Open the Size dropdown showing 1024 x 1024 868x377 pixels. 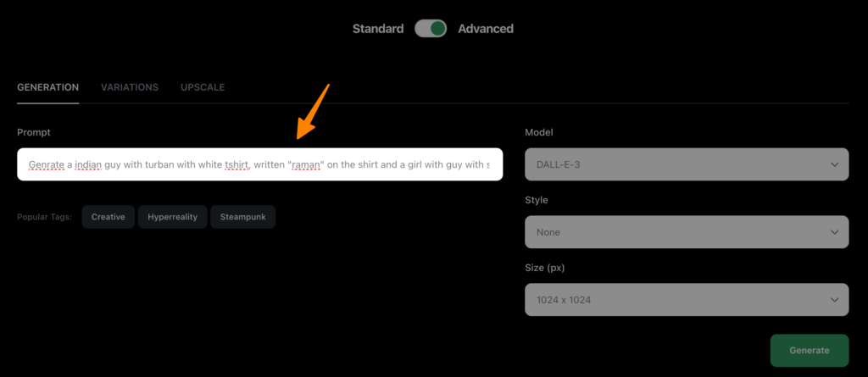click(x=678, y=299)
